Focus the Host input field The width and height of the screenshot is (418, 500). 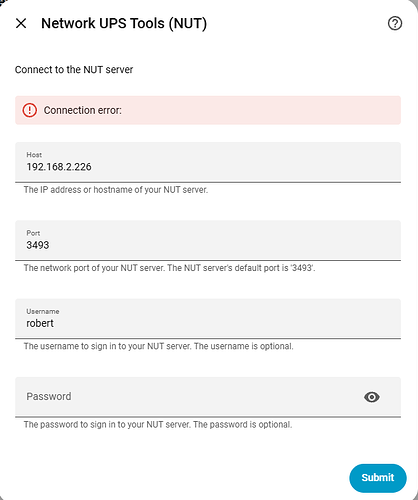coord(208,162)
